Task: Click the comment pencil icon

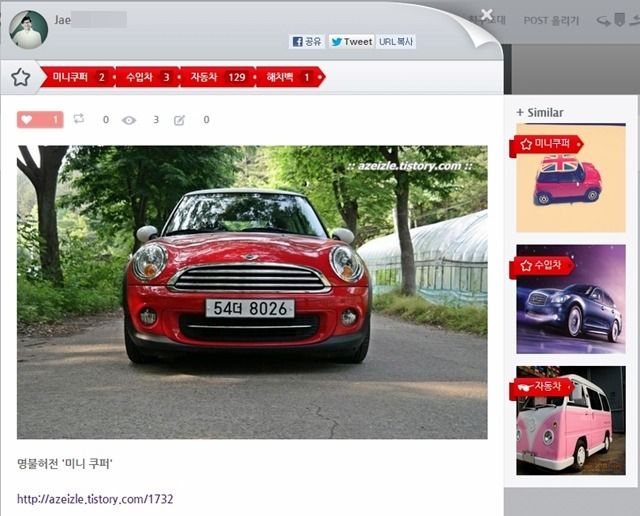Action: (180, 120)
